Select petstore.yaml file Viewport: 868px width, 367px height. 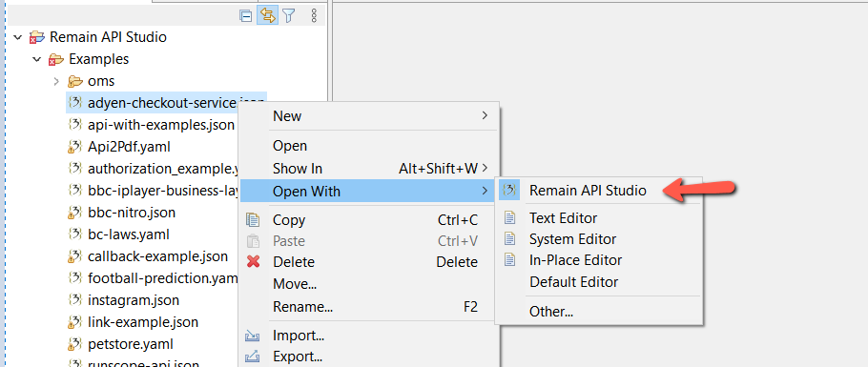tap(130, 344)
